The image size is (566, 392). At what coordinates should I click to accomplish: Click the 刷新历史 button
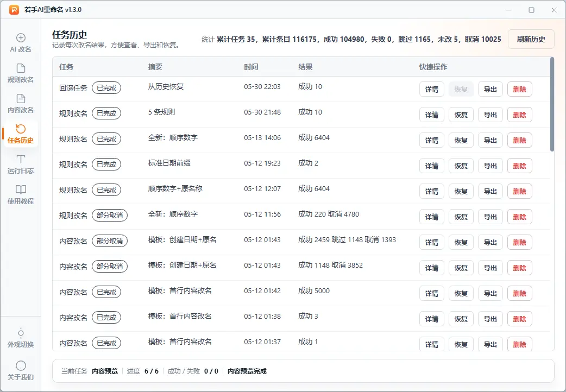(531, 39)
